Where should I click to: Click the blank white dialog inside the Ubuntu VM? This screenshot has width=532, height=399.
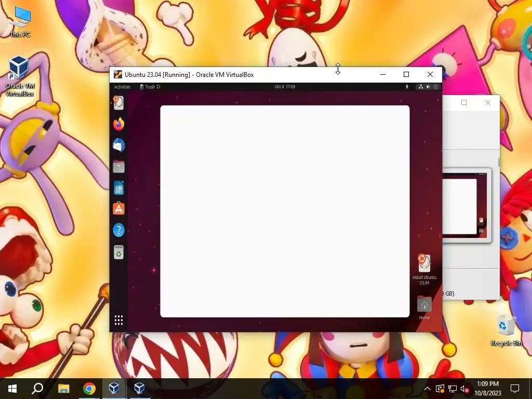[285, 211]
